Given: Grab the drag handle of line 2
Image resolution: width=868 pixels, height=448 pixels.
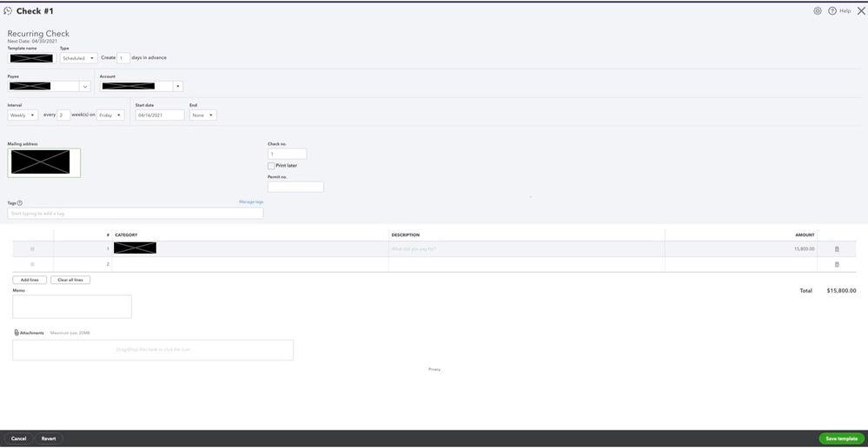Looking at the screenshot, I should (x=32, y=265).
